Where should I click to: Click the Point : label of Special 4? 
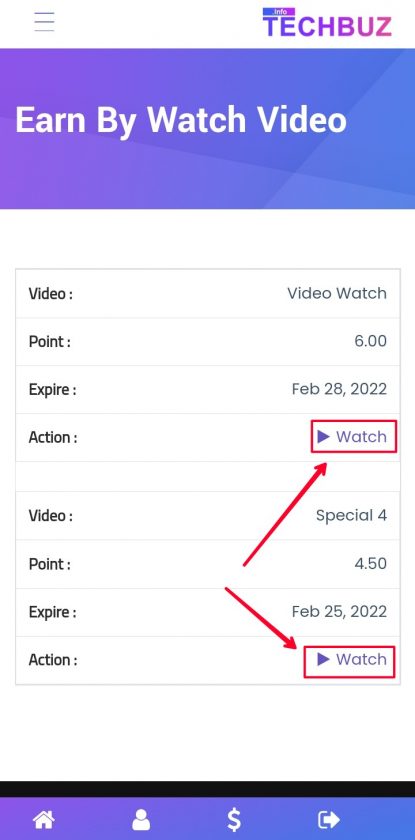50,564
